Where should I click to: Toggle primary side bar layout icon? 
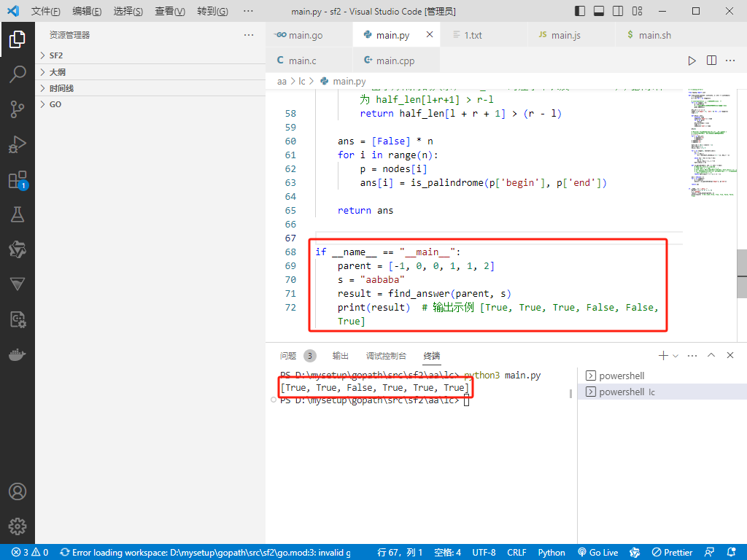(x=580, y=11)
